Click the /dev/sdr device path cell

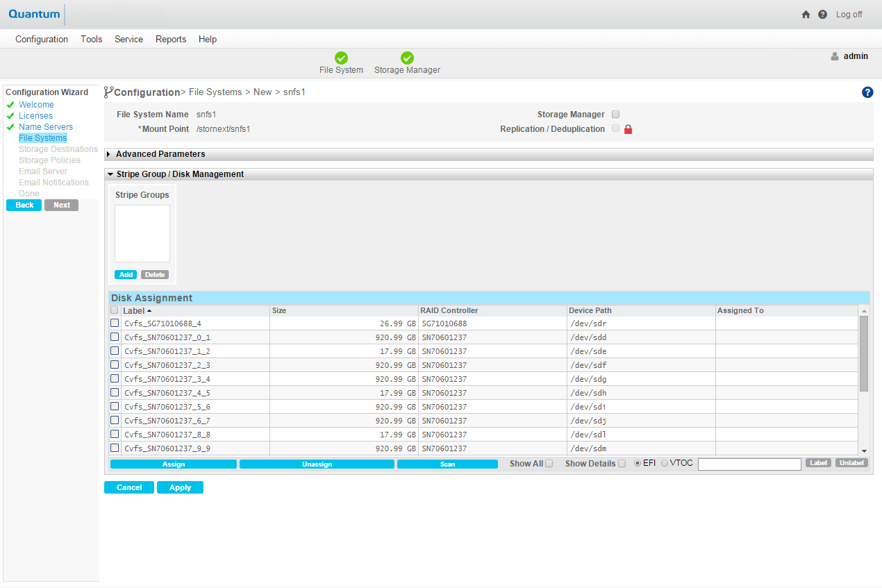(641, 324)
